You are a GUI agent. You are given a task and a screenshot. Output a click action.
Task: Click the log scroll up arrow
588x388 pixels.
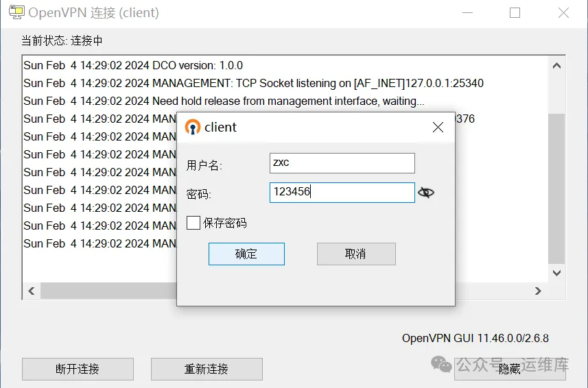556,66
